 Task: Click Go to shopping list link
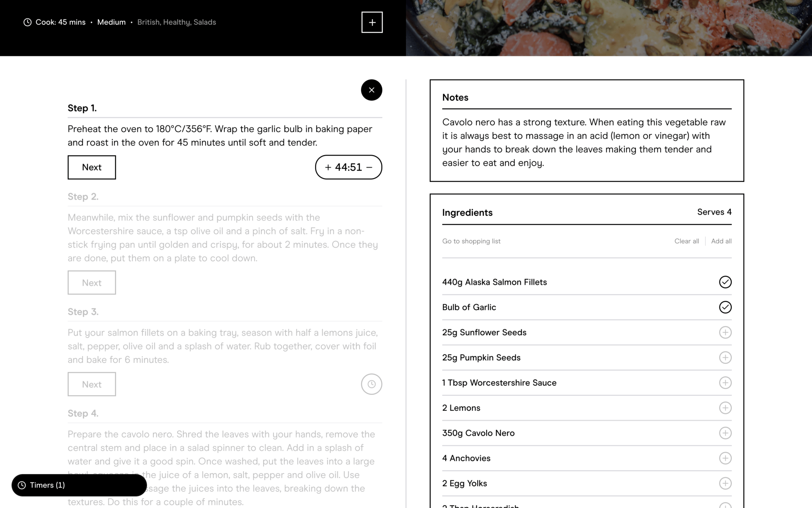point(471,241)
